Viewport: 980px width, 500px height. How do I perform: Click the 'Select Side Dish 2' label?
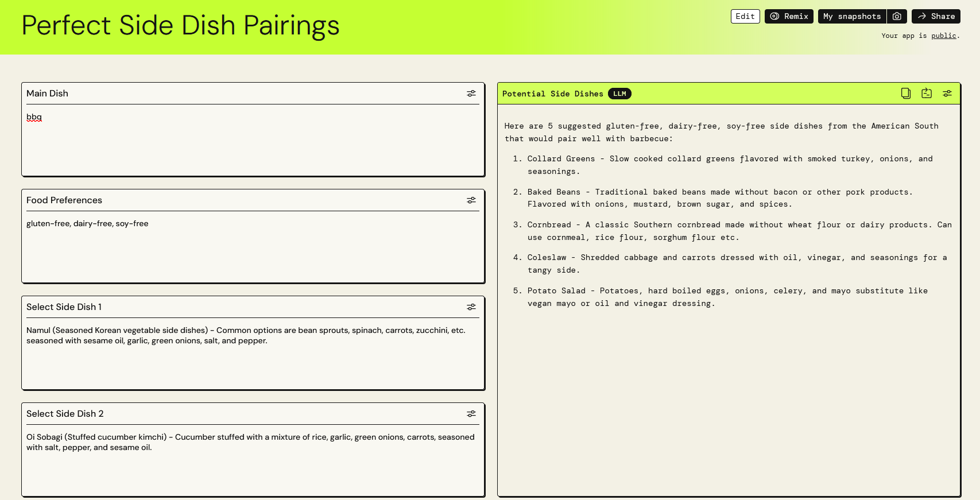[x=65, y=414]
